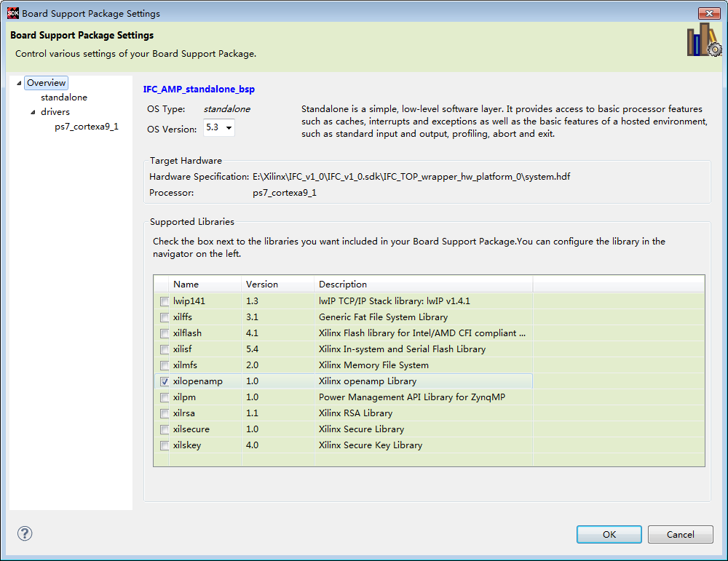Select the drivers tree item
Image resolution: width=728 pixels, height=561 pixels.
click(x=55, y=112)
